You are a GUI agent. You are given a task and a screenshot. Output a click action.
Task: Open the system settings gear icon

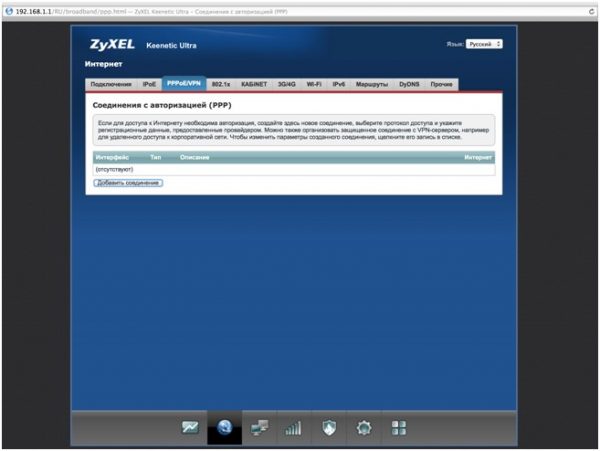tap(364, 428)
